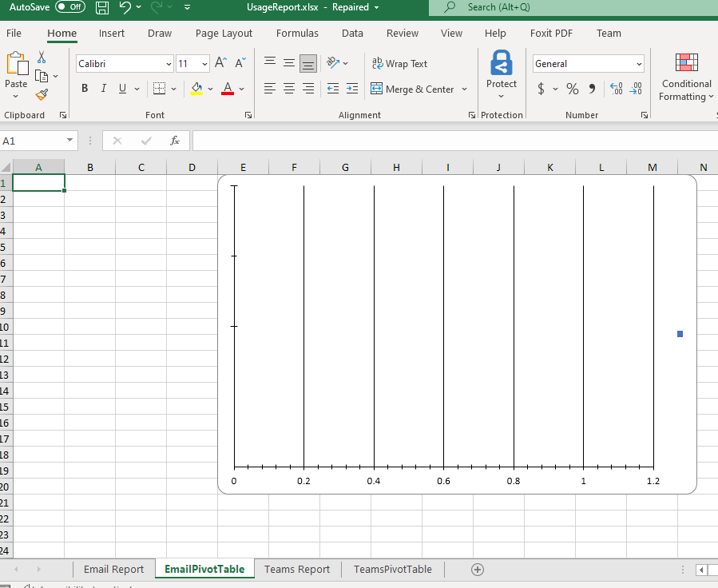Viewport: 718px width, 588px height.
Task: Apply Percent Style formatting
Action: click(573, 89)
